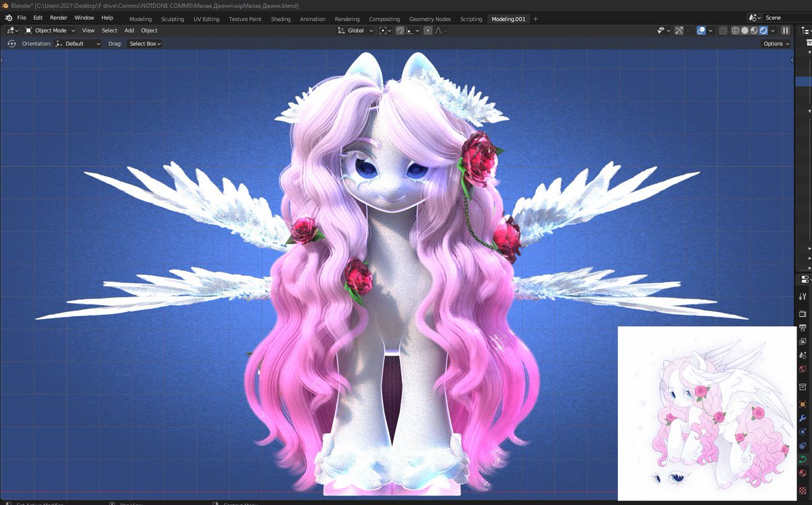The image size is (812, 505).
Task: Toggle snapping magnet icon
Action: tap(400, 30)
